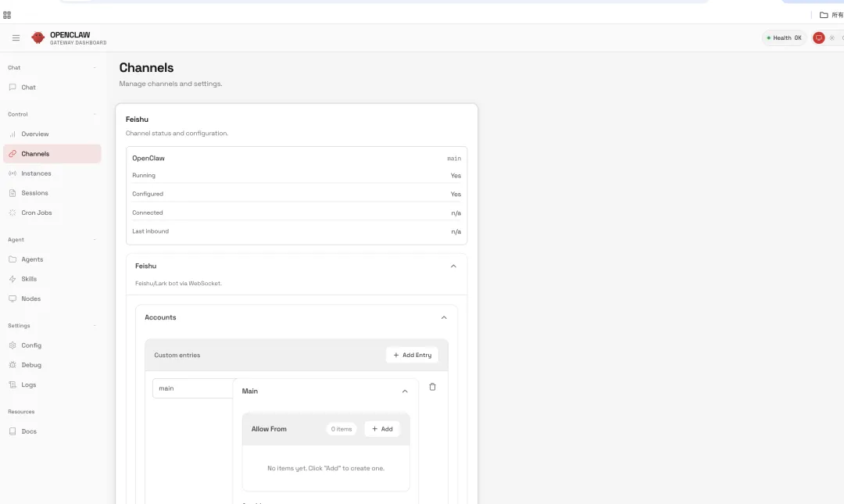Delete the main entry with trash icon
The width and height of the screenshot is (844, 504).
[432, 387]
